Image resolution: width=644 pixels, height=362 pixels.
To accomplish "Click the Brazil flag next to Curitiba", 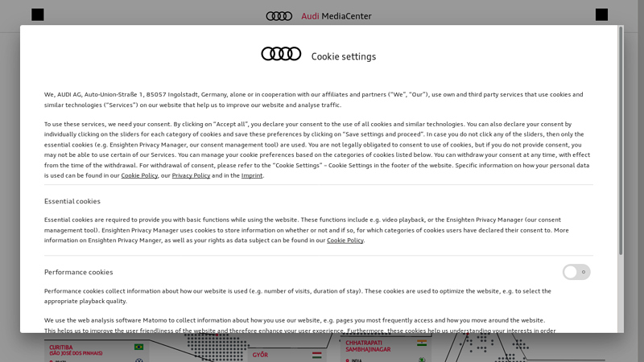I will [138, 348].
